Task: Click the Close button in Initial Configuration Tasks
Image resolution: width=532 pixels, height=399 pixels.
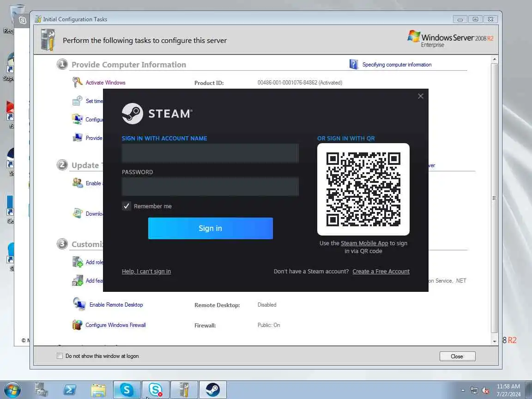Action: [457, 356]
